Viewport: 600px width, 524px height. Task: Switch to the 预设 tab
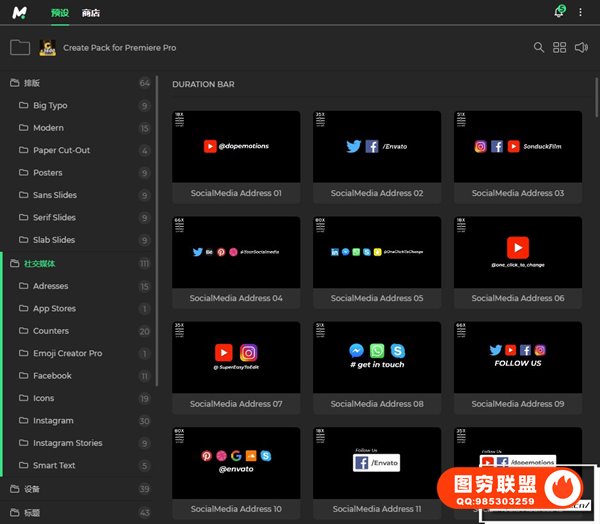pos(60,13)
